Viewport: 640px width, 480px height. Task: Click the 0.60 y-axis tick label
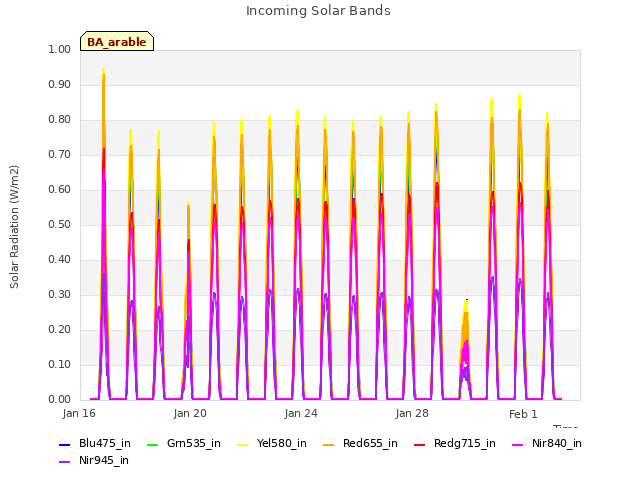point(60,189)
